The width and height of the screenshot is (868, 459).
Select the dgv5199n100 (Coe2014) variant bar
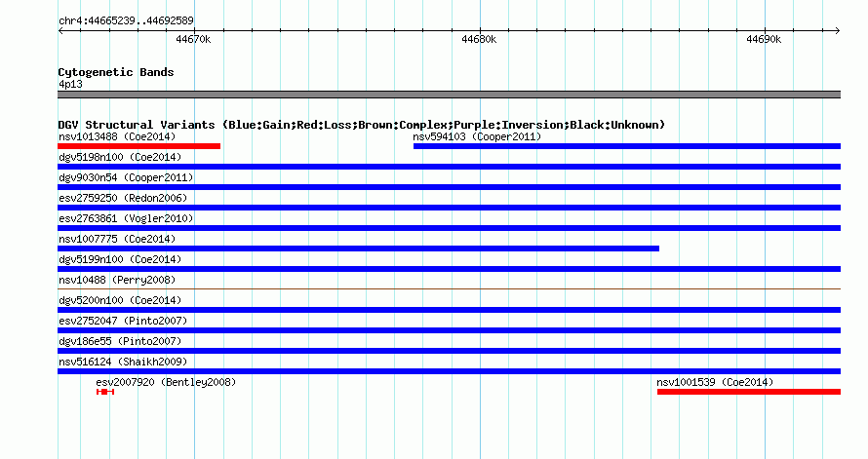(449, 269)
